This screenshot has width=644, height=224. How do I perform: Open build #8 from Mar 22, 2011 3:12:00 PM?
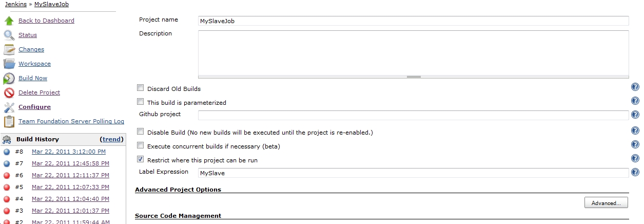69,152
